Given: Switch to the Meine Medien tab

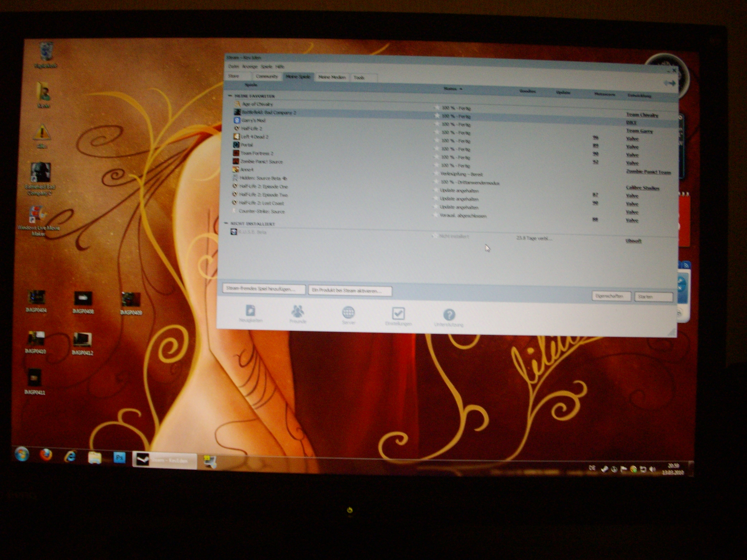Looking at the screenshot, I should pyautogui.click(x=332, y=77).
